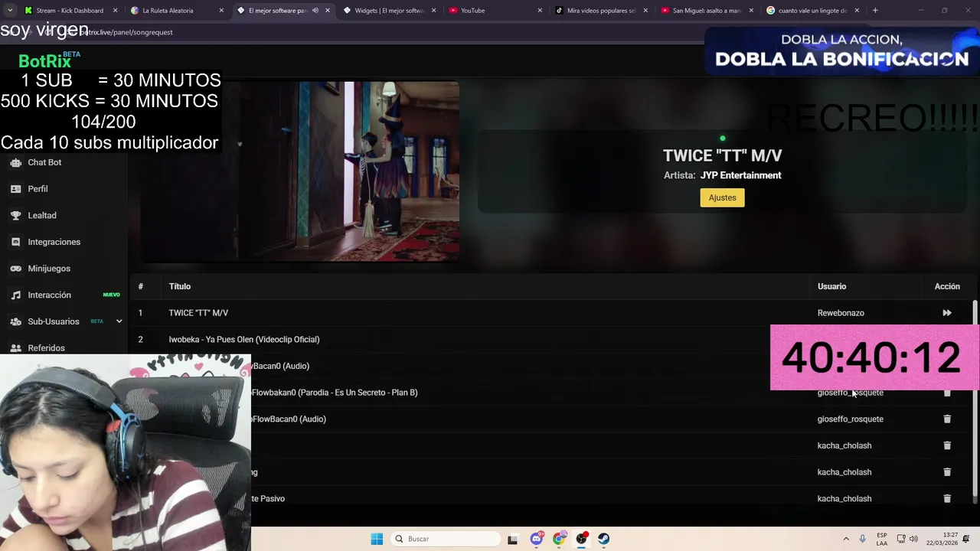Viewport: 980px width, 551px height.
Task: Close the YouTube tab
Action: point(540,11)
